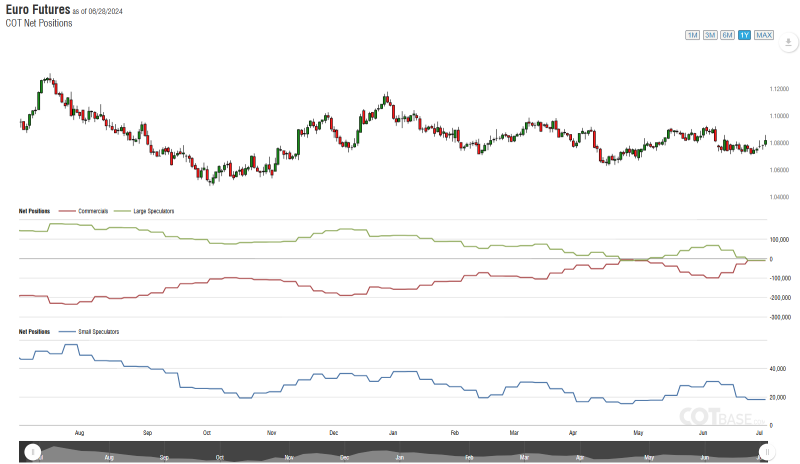Click the 40,000 small speculators axis label
This screenshot has height=464, width=800.
[777, 369]
